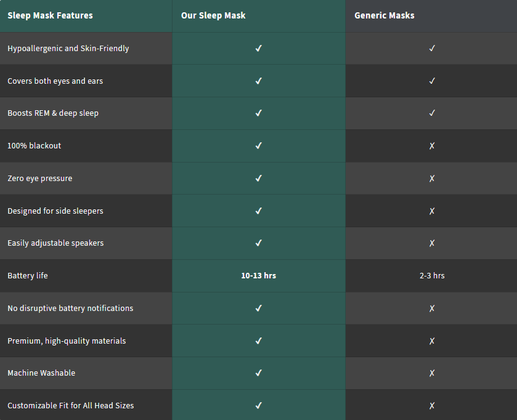Viewport: 517px width, 420px height.
Task: Click Our Sleep Mask checkmark for adjustable speakers
Action: pyautogui.click(x=259, y=243)
